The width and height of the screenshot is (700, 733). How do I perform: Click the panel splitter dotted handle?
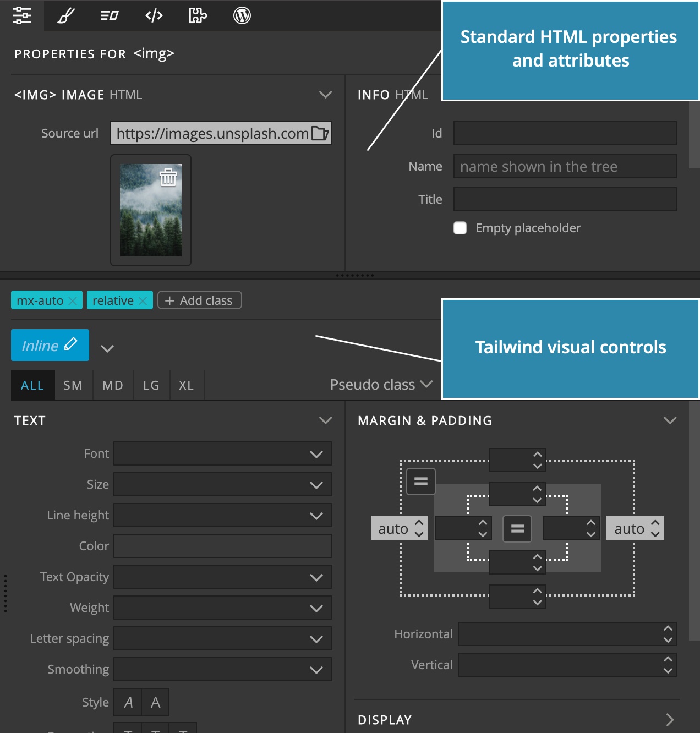(355, 275)
